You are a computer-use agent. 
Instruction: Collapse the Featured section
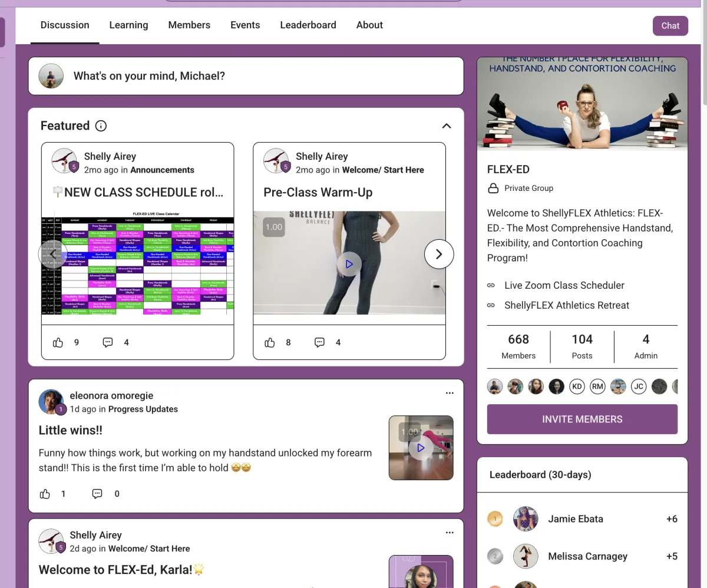tap(447, 125)
